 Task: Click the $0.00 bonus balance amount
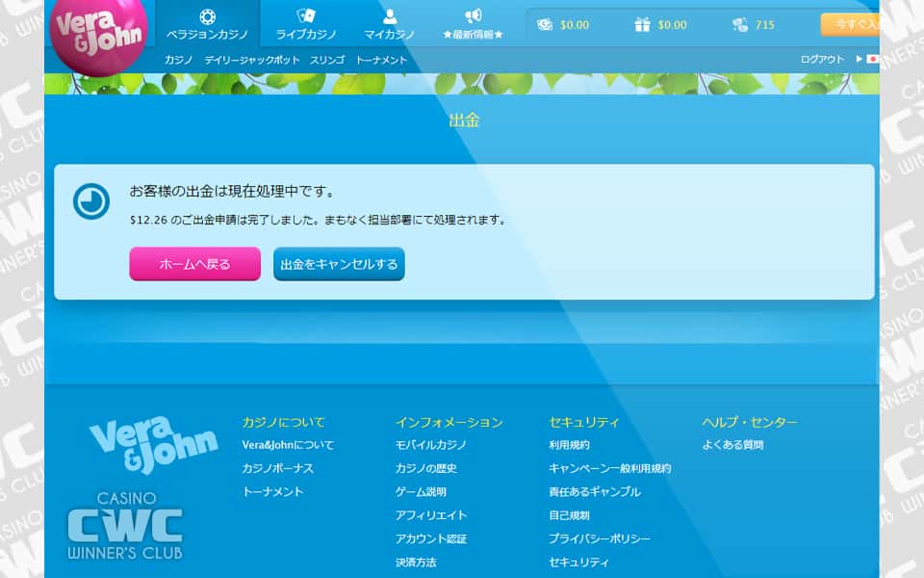(673, 25)
